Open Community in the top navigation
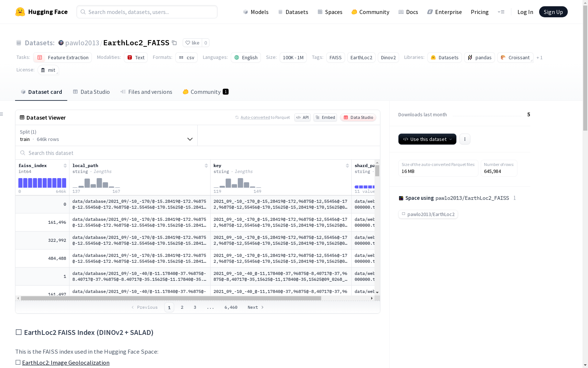 (x=370, y=12)
